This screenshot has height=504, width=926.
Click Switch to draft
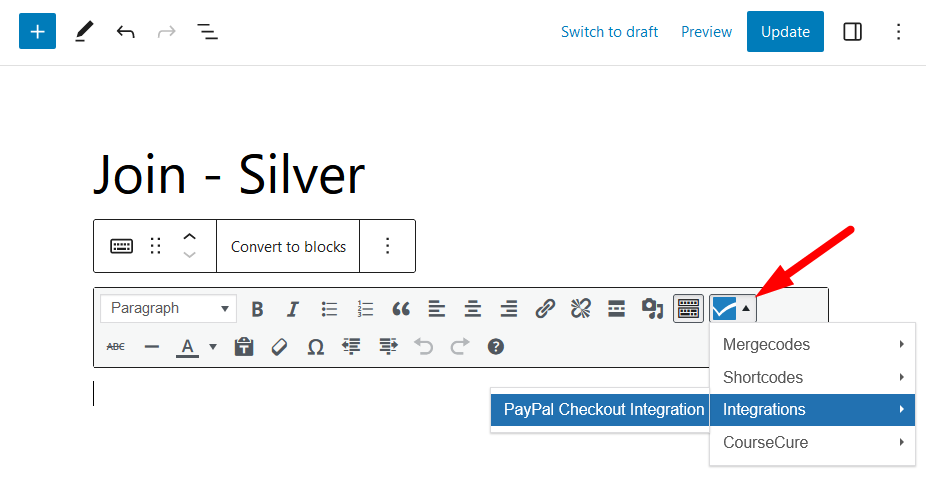click(609, 32)
